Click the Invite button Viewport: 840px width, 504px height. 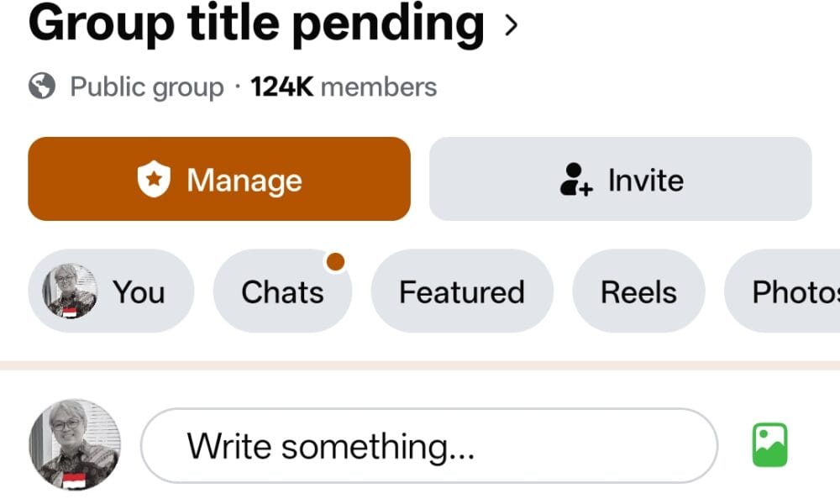621,179
